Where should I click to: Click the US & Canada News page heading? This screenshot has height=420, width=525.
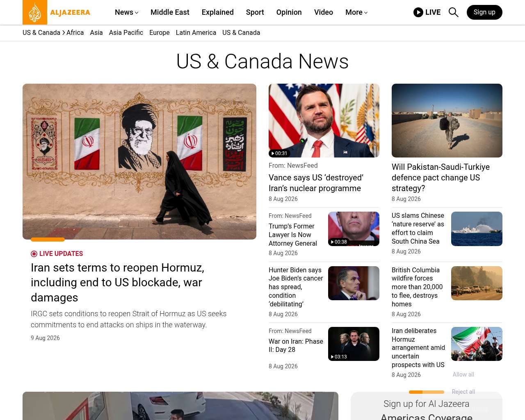click(x=262, y=62)
